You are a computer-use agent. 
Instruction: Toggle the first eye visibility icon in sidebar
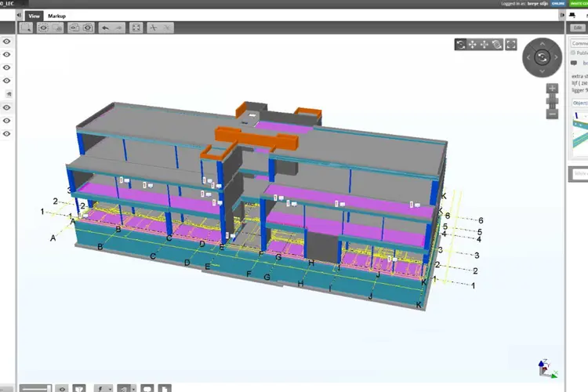(7, 42)
